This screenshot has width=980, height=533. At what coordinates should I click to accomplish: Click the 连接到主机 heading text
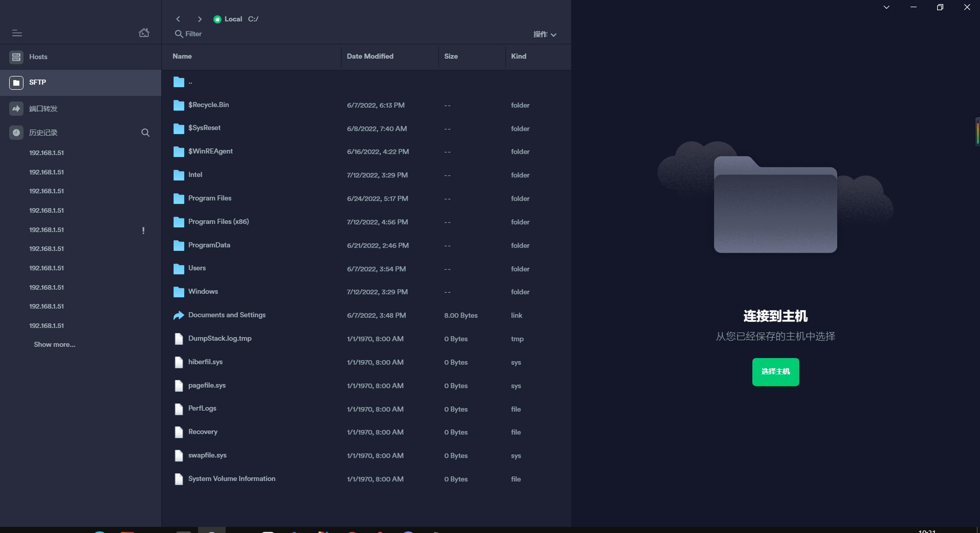tap(775, 316)
